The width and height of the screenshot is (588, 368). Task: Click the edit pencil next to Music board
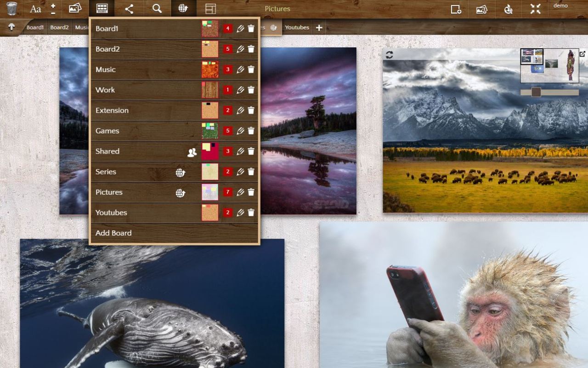coord(240,69)
